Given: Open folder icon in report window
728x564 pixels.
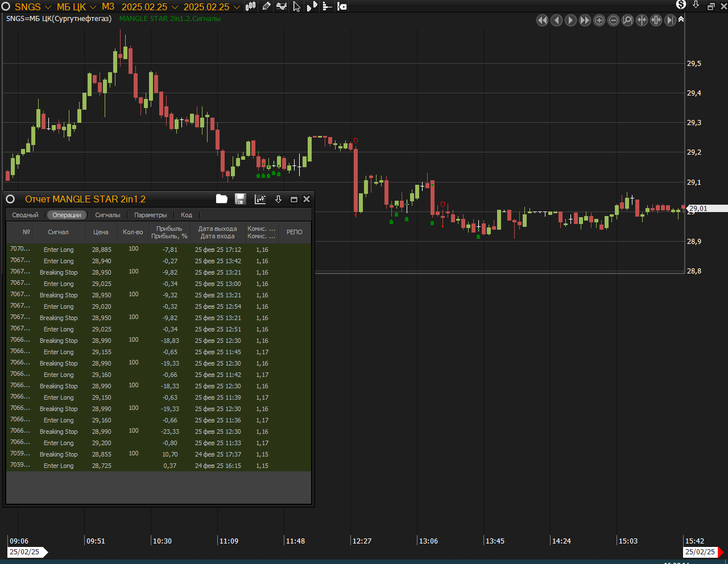Looking at the screenshot, I should click(222, 199).
